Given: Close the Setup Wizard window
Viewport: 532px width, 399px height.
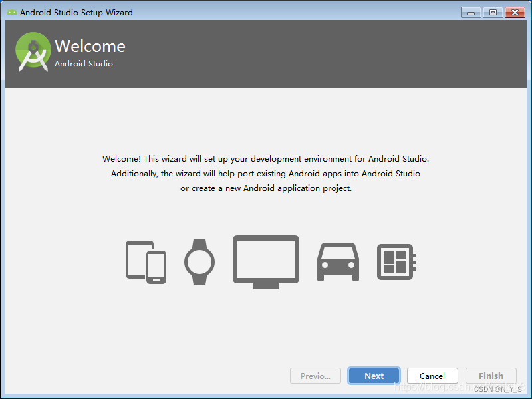Looking at the screenshot, I should pos(515,13).
